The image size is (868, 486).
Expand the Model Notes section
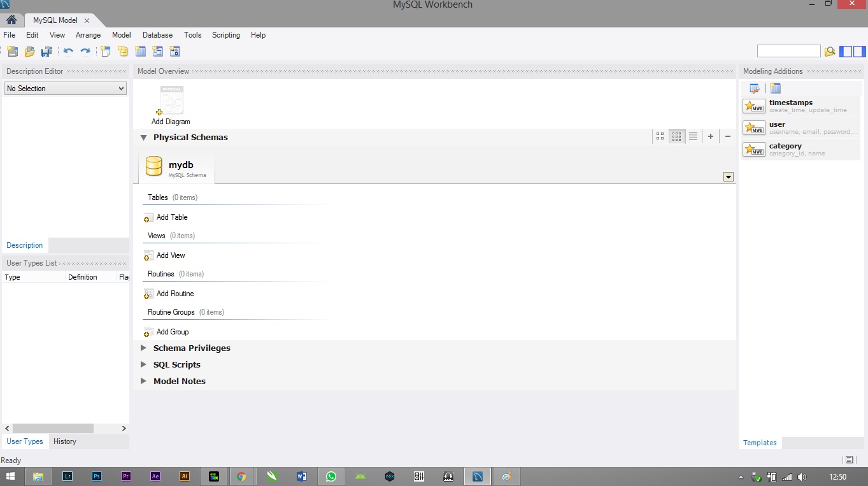tap(143, 381)
